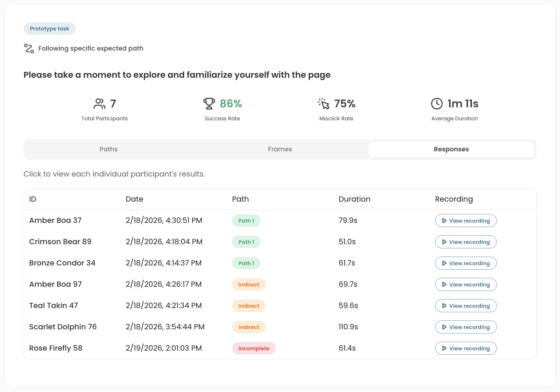Click Amber Boa 97's Indirect badge
The image size is (560, 392).
point(249,284)
